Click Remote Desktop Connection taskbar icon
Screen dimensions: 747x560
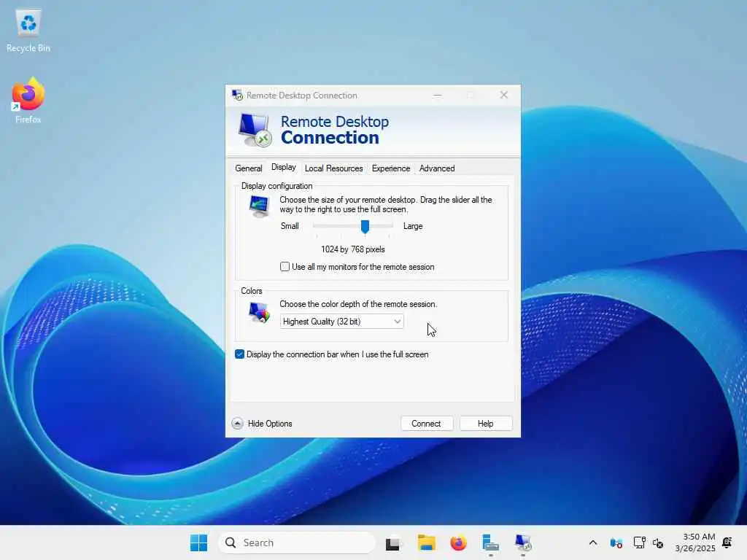click(x=522, y=542)
